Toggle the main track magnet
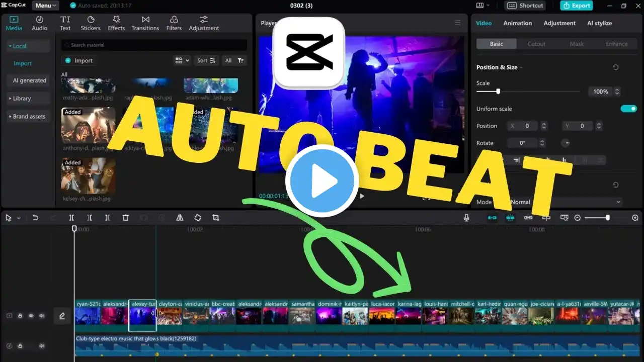This screenshot has width=644, height=362. (493, 218)
